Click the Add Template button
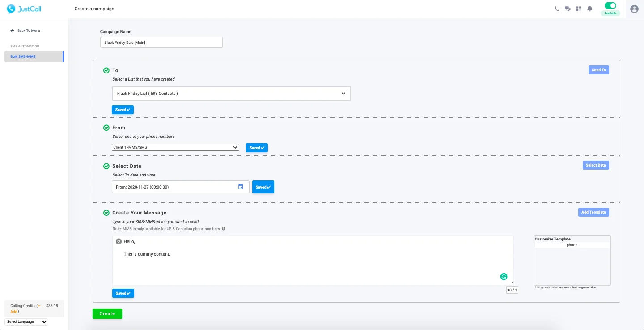The height and width of the screenshot is (330, 644). pos(593,212)
